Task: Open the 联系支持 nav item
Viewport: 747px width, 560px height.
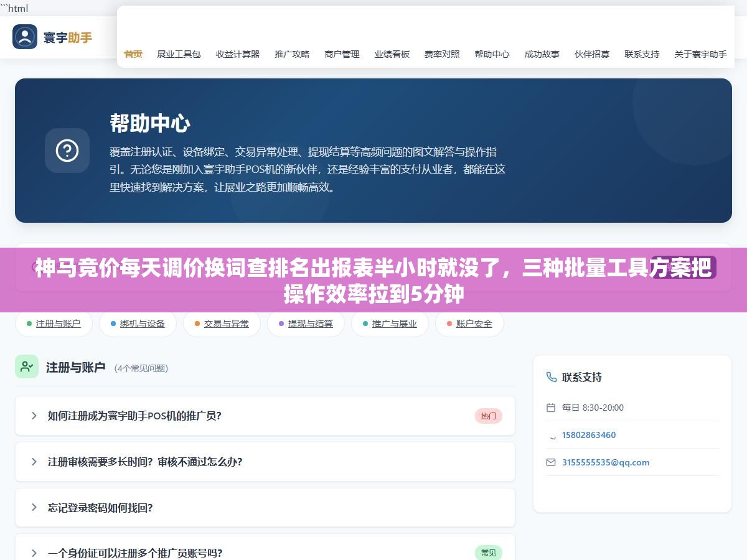Action: click(x=642, y=54)
